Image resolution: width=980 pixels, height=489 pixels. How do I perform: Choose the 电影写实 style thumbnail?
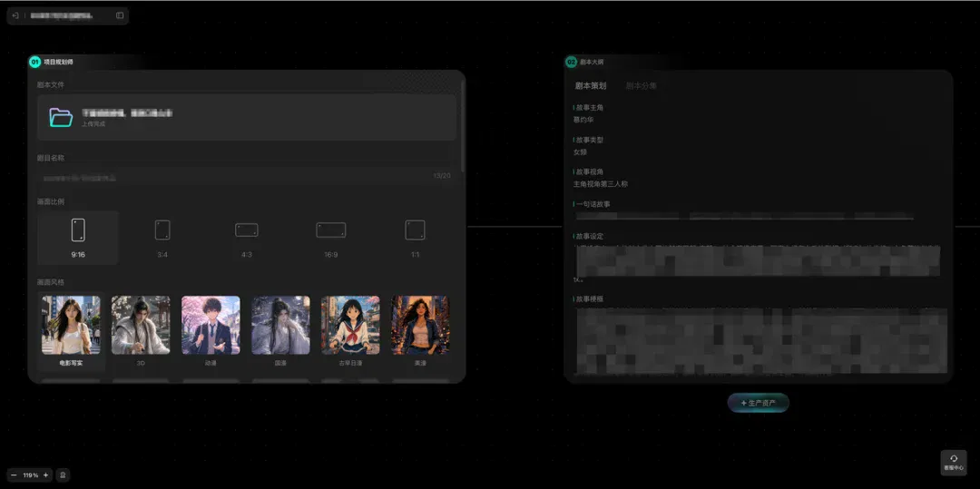click(72, 326)
